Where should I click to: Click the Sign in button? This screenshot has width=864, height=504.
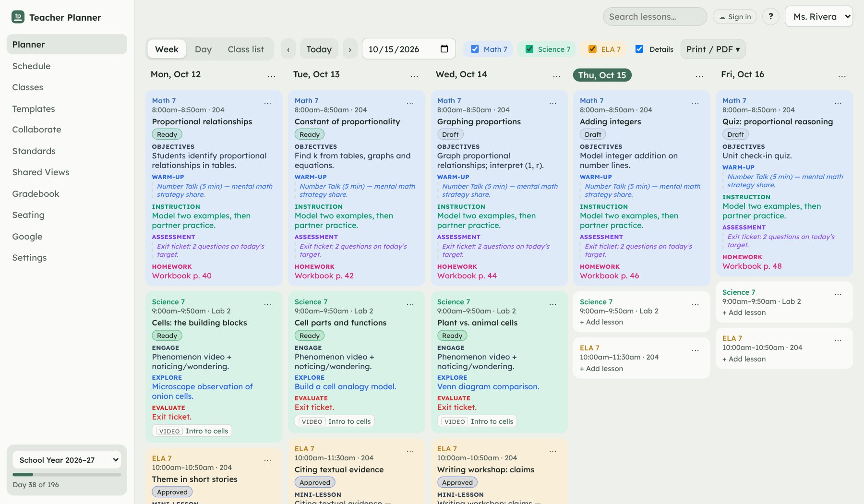(735, 17)
